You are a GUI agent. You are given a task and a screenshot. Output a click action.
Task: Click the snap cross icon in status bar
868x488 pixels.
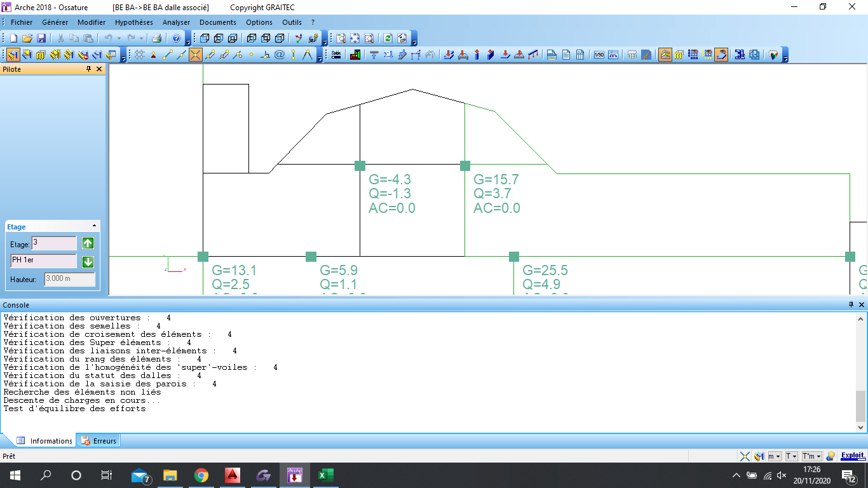745,456
